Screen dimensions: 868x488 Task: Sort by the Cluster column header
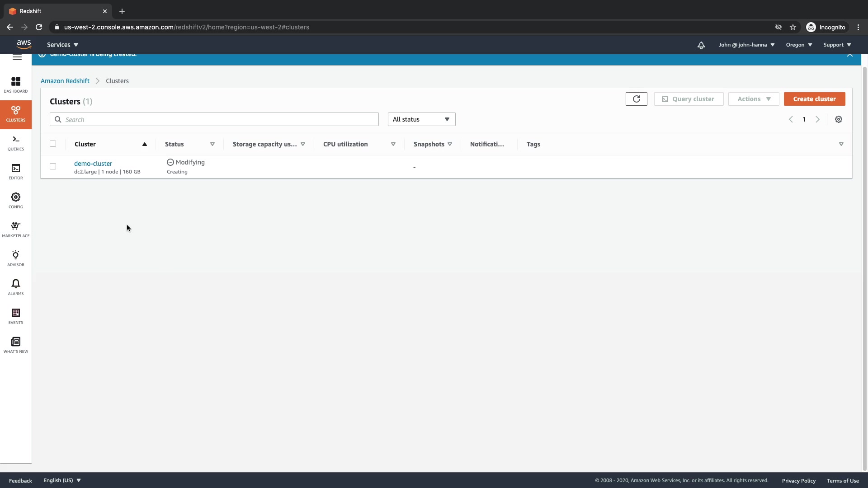click(x=85, y=144)
